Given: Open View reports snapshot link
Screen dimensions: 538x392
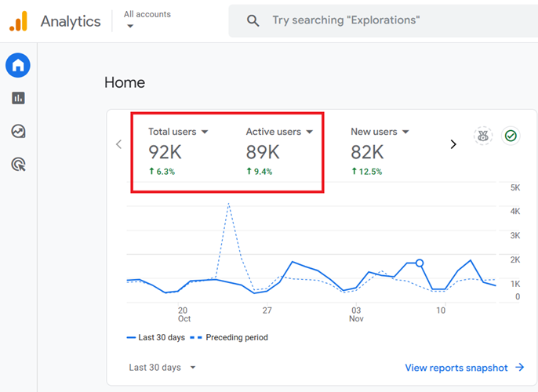Looking at the screenshot, I should point(464,367).
